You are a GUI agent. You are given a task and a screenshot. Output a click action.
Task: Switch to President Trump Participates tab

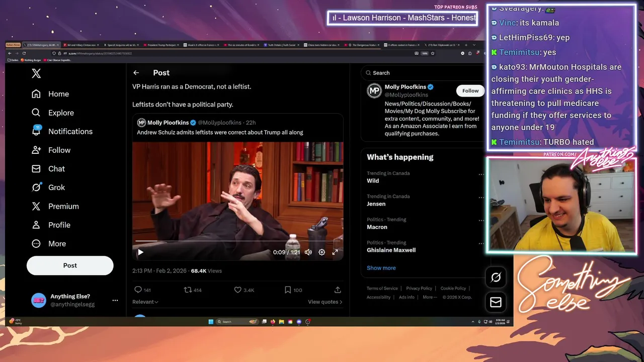pyautogui.click(x=161, y=45)
